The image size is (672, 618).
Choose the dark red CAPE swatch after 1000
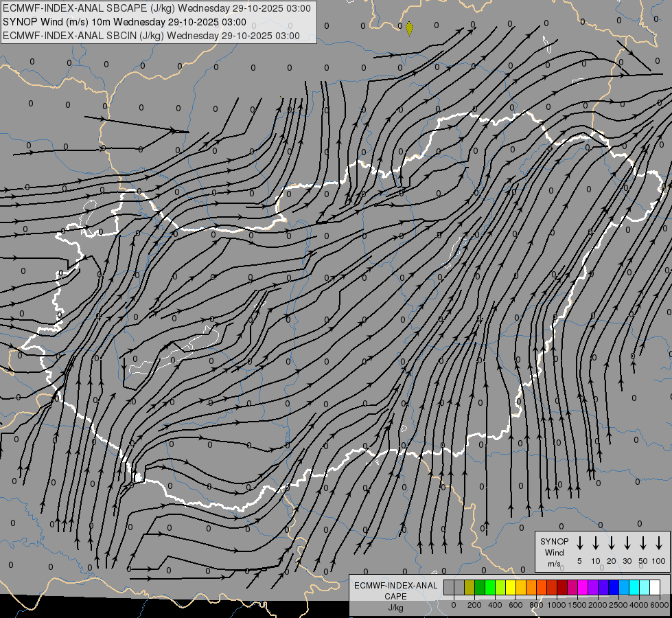(562, 587)
